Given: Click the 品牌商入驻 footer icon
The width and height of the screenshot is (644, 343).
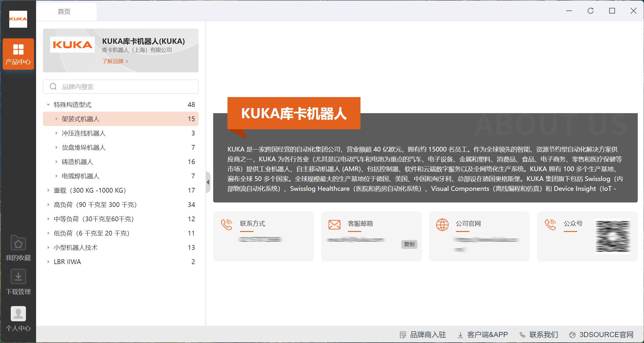Looking at the screenshot, I should 403,335.
